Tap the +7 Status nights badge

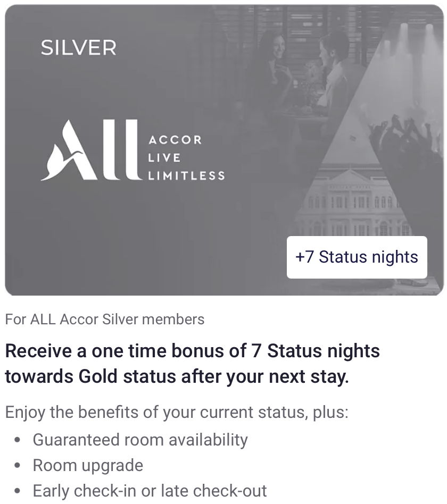coord(357,257)
